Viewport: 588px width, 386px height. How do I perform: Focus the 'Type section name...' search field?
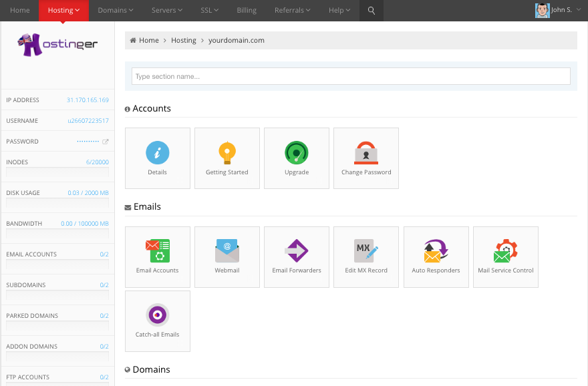[x=351, y=76]
